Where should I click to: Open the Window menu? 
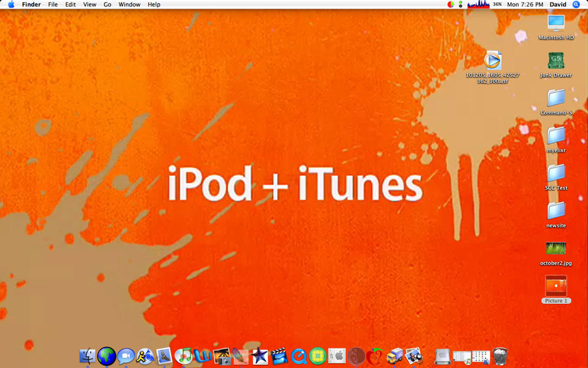pyautogui.click(x=129, y=5)
